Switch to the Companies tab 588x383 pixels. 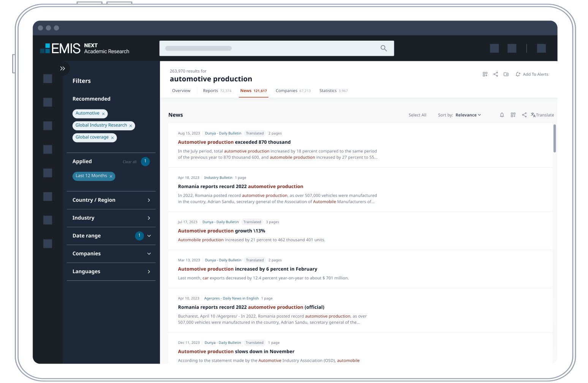[x=292, y=91]
